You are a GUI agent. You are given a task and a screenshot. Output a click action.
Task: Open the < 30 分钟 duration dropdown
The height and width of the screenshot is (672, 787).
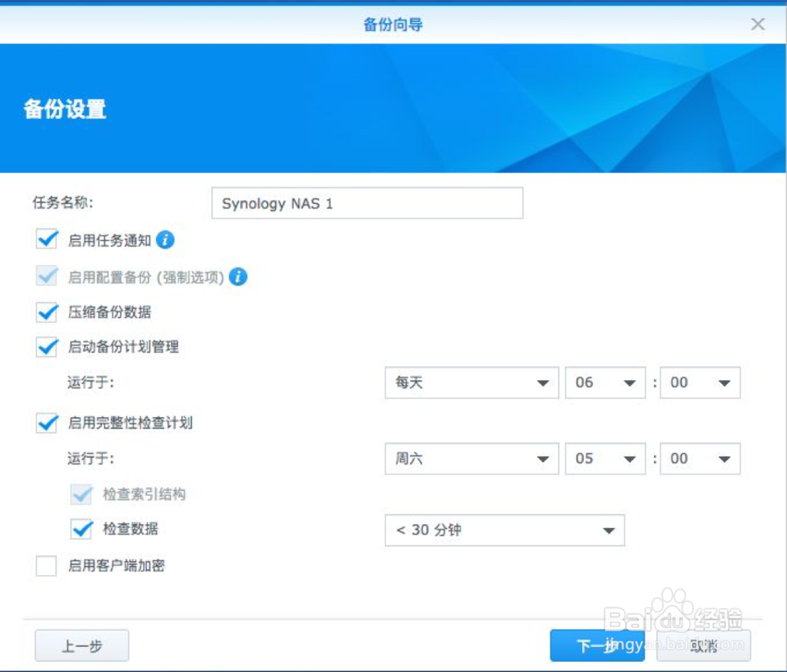point(504,530)
